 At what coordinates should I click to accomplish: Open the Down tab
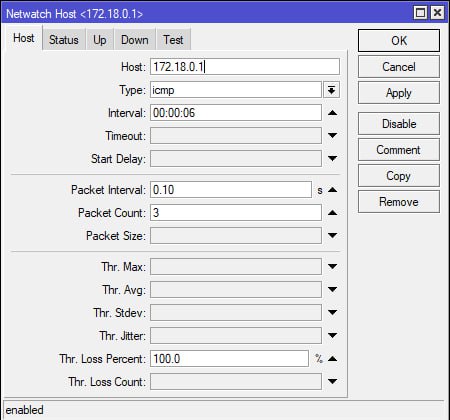coord(135,40)
